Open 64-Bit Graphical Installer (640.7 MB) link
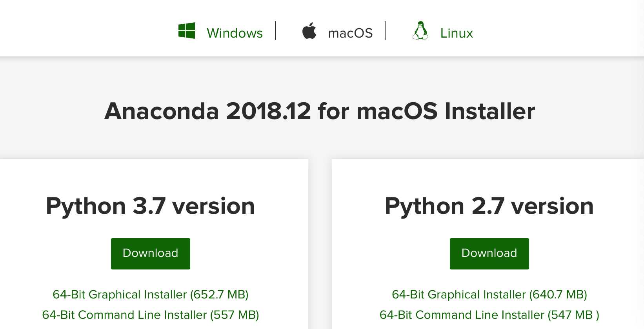Image resolution: width=644 pixels, height=329 pixels. [489, 295]
